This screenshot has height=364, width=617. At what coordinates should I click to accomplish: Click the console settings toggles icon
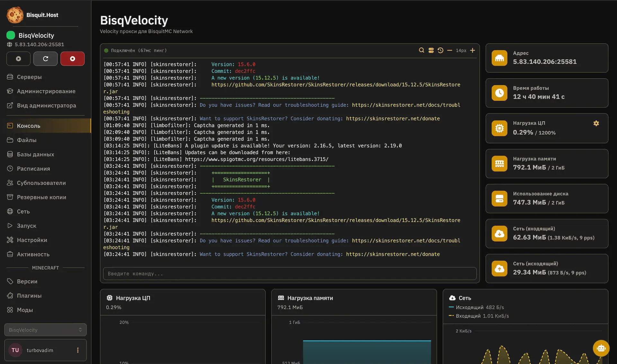tap(431, 50)
